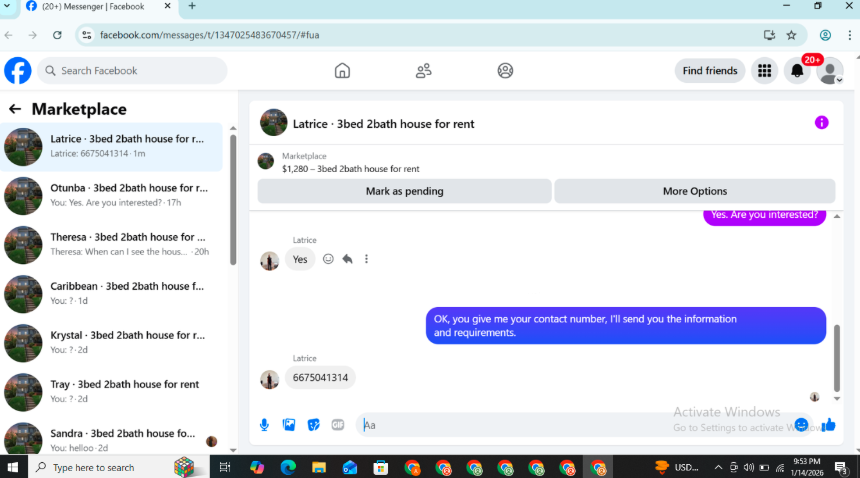Open the Windows Start menu
Viewport: 860px width, 478px height.
pos(13,467)
